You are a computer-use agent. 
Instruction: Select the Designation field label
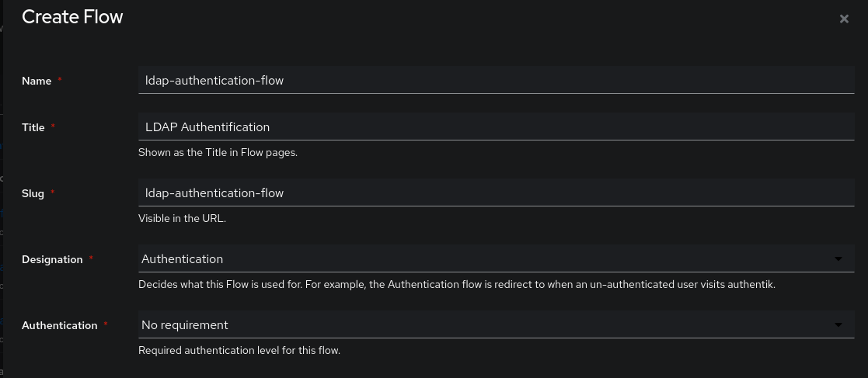(x=52, y=259)
